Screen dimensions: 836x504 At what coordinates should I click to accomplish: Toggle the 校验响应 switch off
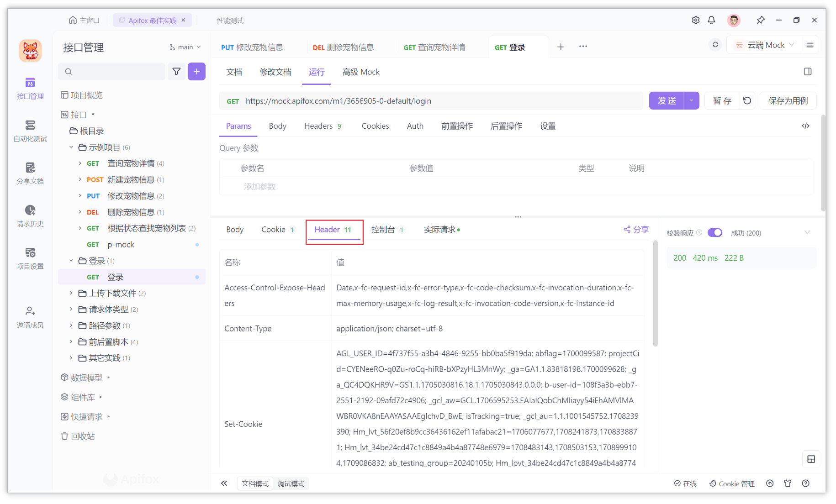[714, 232]
